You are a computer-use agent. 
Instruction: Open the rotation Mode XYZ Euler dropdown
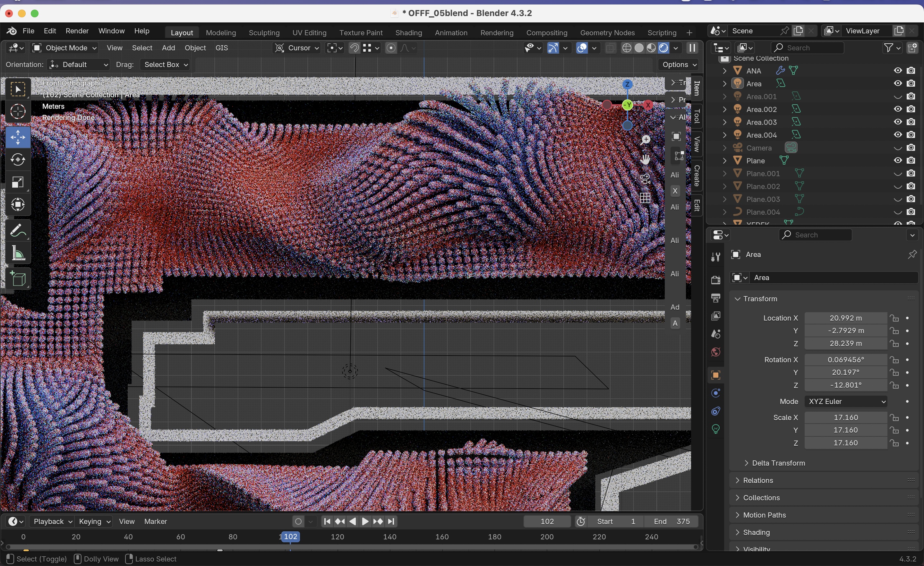pos(846,401)
